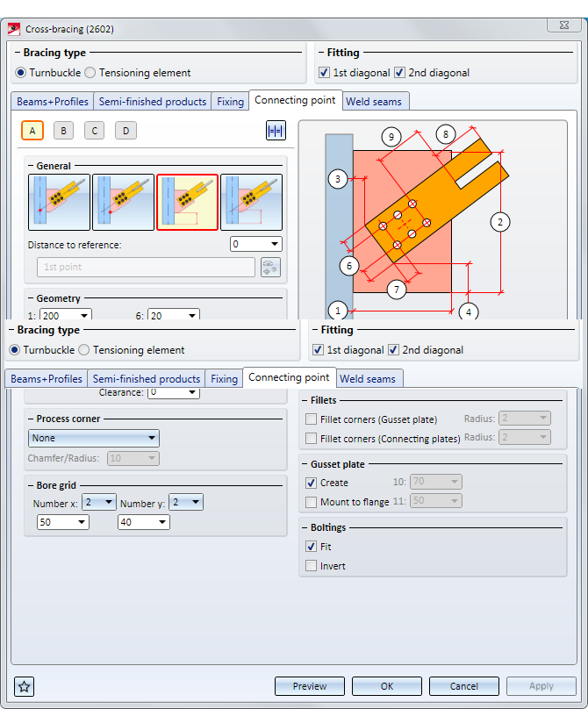Select the lower Tensioning element radio button
Viewport: 588px width, 709px height.
coord(83,349)
